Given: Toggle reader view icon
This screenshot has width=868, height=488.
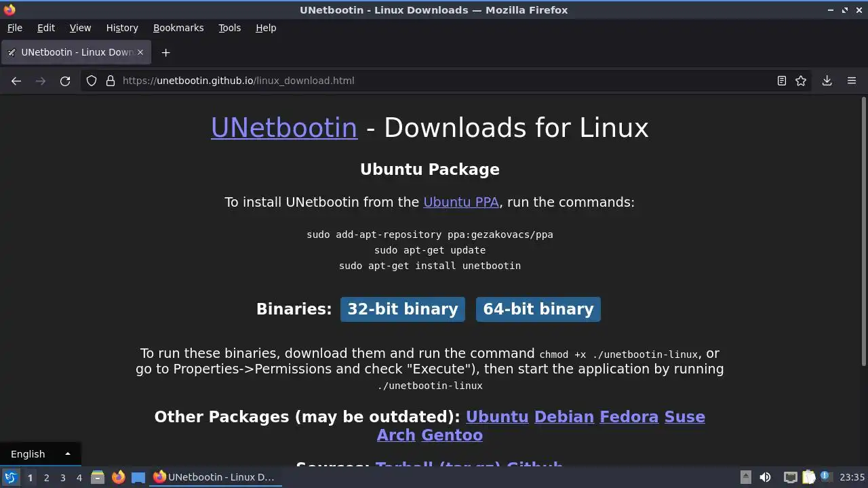Looking at the screenshot, I should pyautogui.click(x=782, y=81).
